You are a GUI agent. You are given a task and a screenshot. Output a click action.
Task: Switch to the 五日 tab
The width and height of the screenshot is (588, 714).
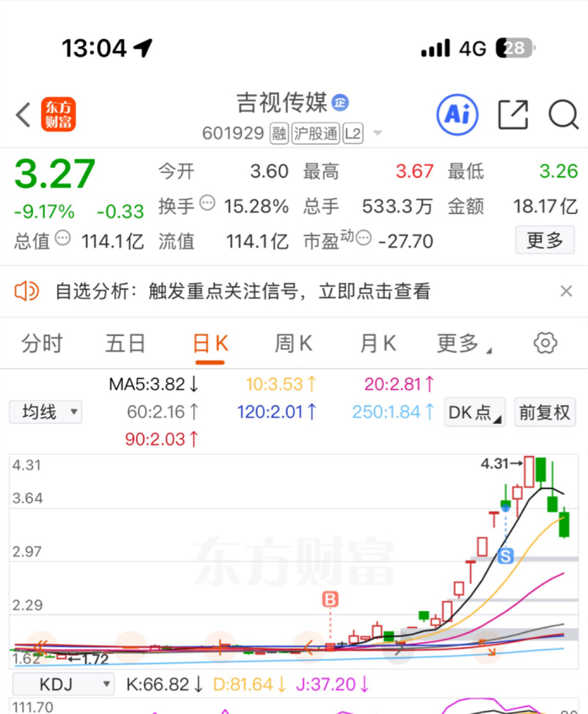point(126,343)
